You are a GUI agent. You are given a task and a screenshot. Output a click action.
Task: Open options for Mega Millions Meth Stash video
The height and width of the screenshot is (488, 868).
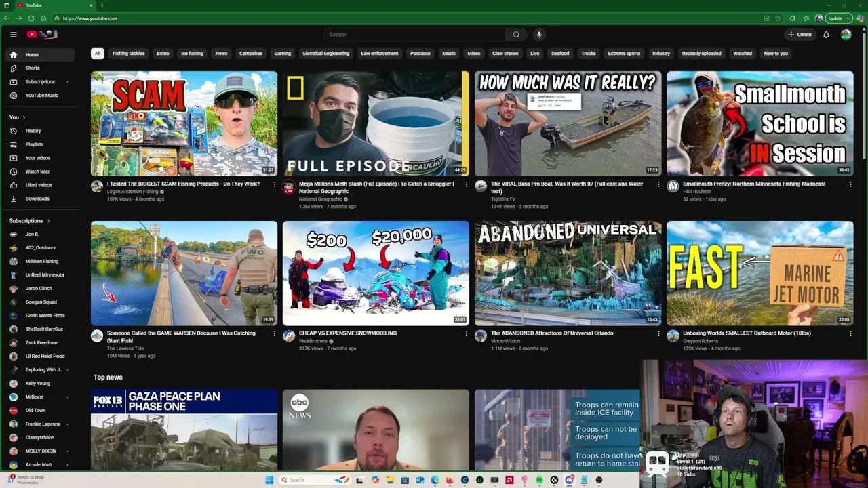tap(466, 184)
